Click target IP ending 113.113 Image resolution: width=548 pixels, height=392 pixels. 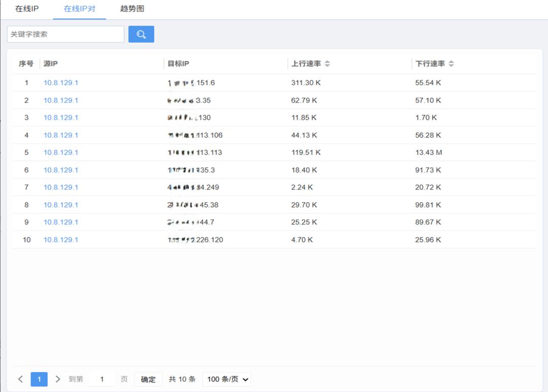195,153
